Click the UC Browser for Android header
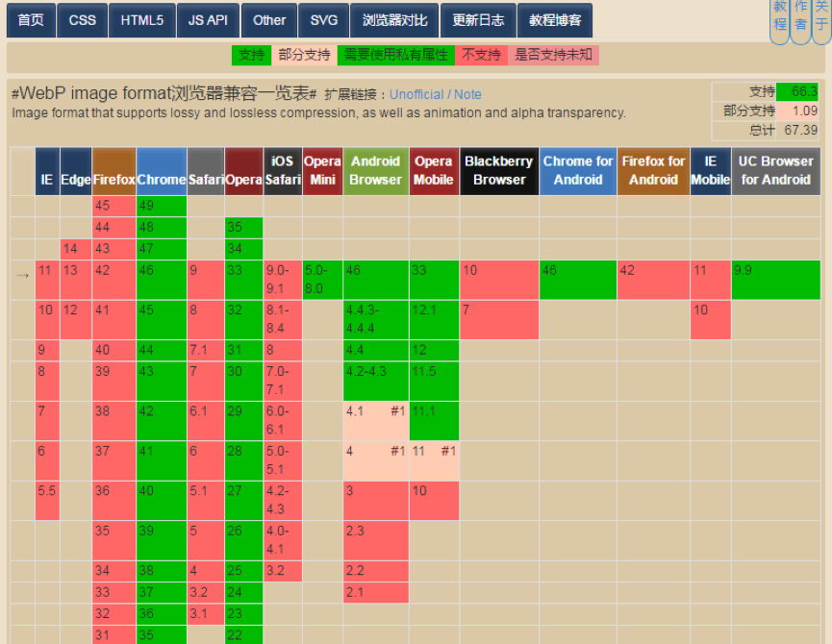The height and width of the screenshot is (644, 832). (x=776, y=171)
